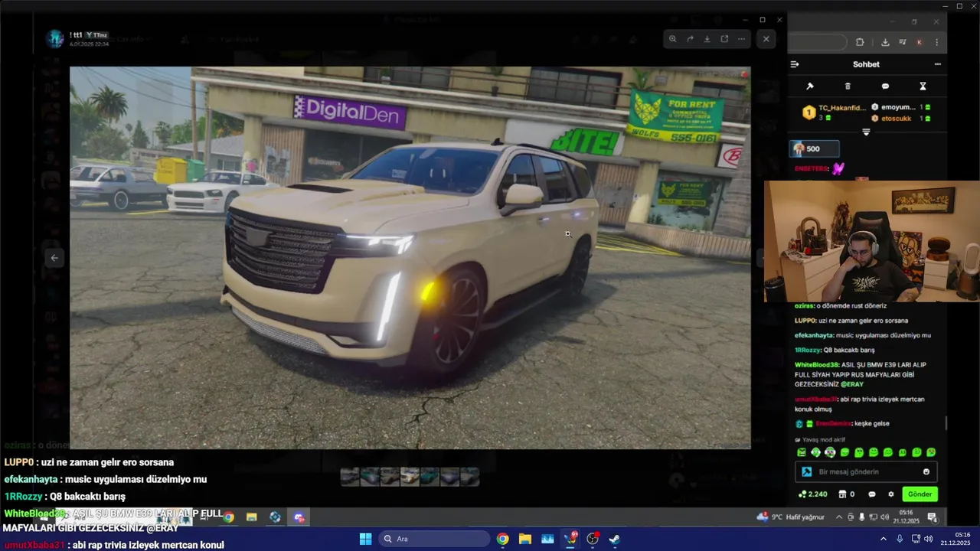The height and width of the screenshot is (551, 980).
Task: Download the image from the viewer toolbar
Action: pos(707,39)
